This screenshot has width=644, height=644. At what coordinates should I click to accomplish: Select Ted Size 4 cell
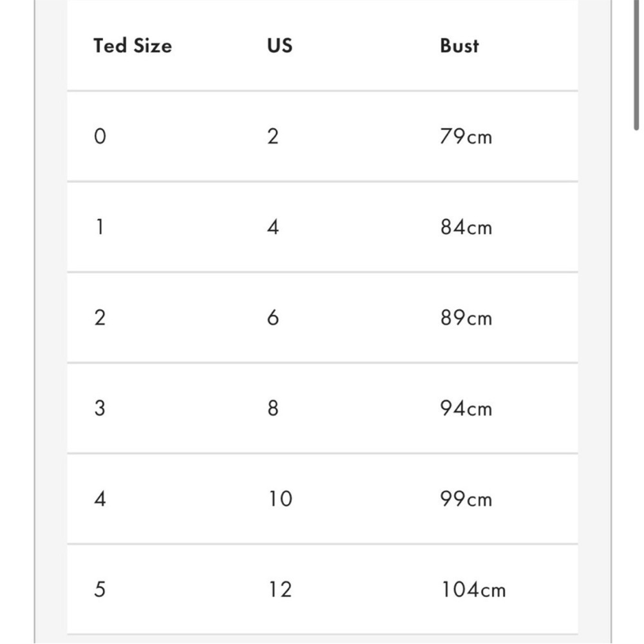100,499
